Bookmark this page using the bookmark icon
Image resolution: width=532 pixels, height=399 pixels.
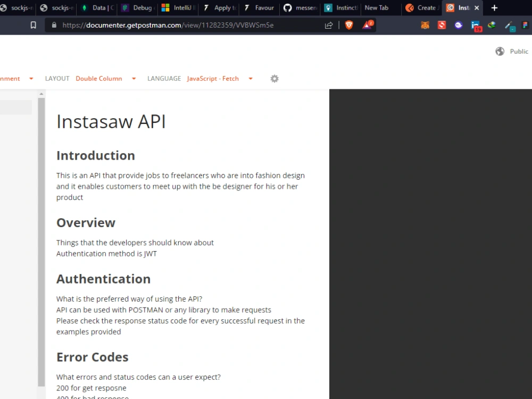click(x=33, y=24)
